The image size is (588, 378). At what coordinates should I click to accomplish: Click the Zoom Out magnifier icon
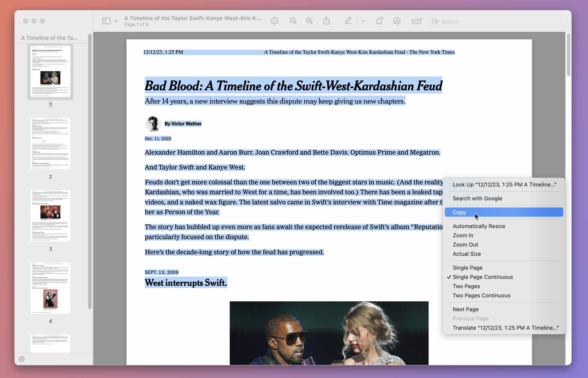293,21
